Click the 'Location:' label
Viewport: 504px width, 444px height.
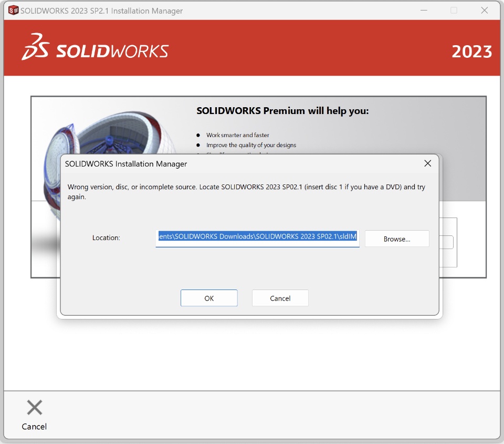point(106,238)
